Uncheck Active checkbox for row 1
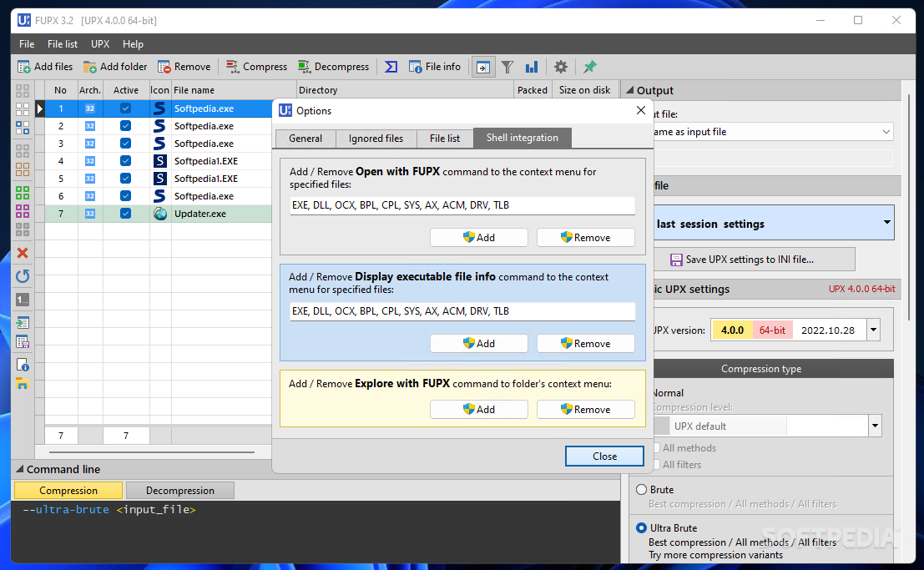Screen dimensions: 924x570 pyautogui.click(x=125, y=108)
